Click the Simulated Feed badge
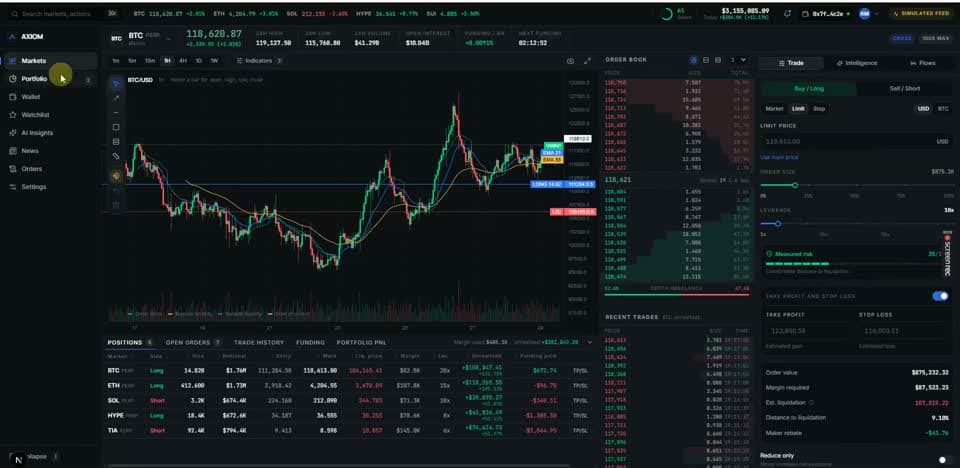The height and width of the screenshot is (468, 960). (921, 13)
